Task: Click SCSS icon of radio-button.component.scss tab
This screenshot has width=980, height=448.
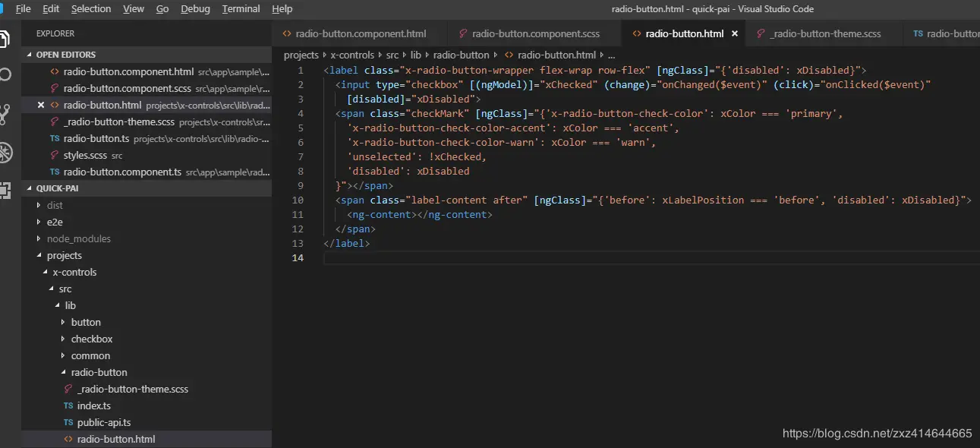Action: 463,34
